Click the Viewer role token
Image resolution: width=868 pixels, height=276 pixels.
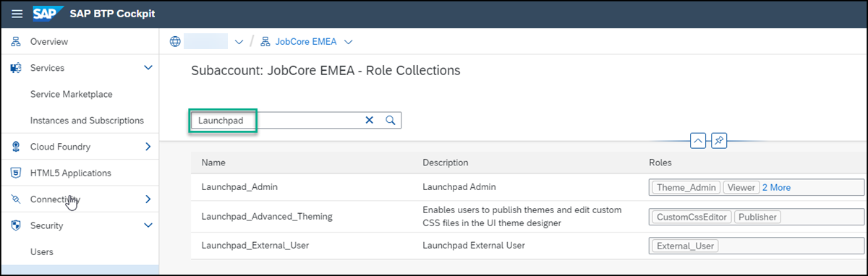[741, 187]
